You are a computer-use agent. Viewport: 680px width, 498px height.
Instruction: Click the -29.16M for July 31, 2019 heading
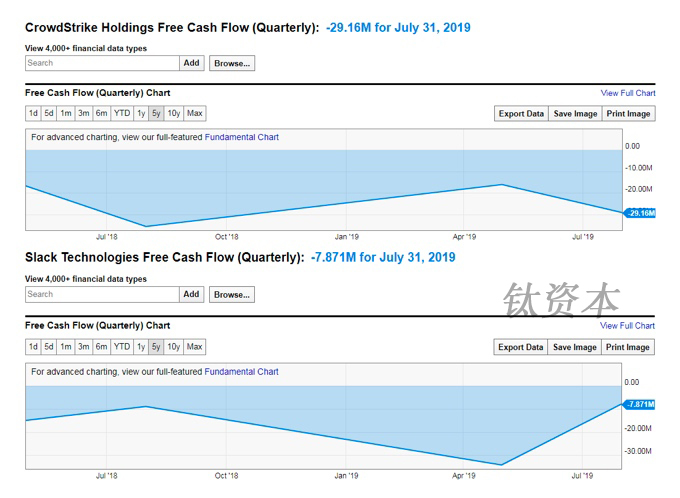[398, 28]
